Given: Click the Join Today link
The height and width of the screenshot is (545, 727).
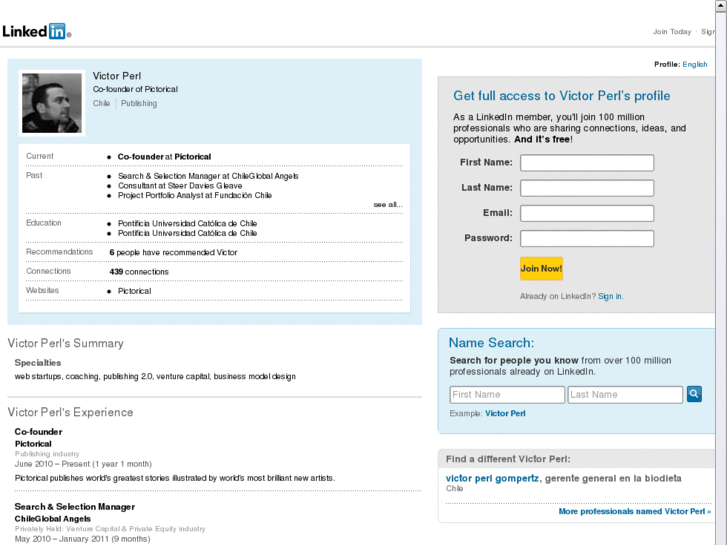Looking at the screenshot, I should [672, 32].
